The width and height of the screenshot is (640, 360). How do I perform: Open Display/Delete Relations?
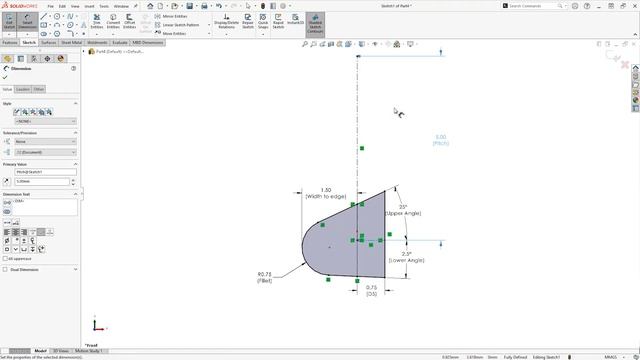pyautogui.click(x=226, y=21)
